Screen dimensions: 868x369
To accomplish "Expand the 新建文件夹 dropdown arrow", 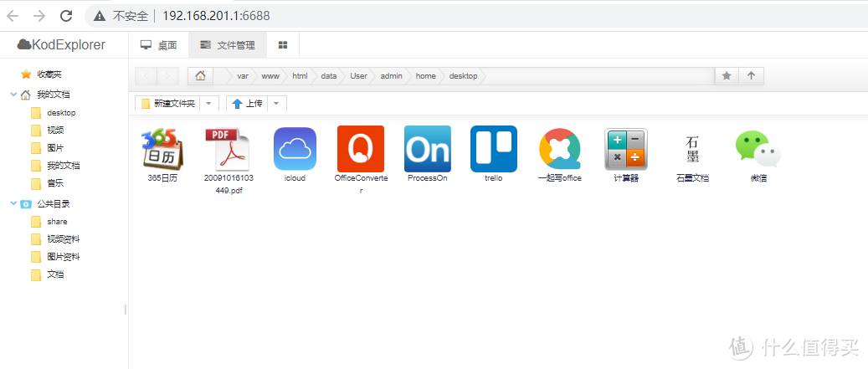I will point(210,104).
